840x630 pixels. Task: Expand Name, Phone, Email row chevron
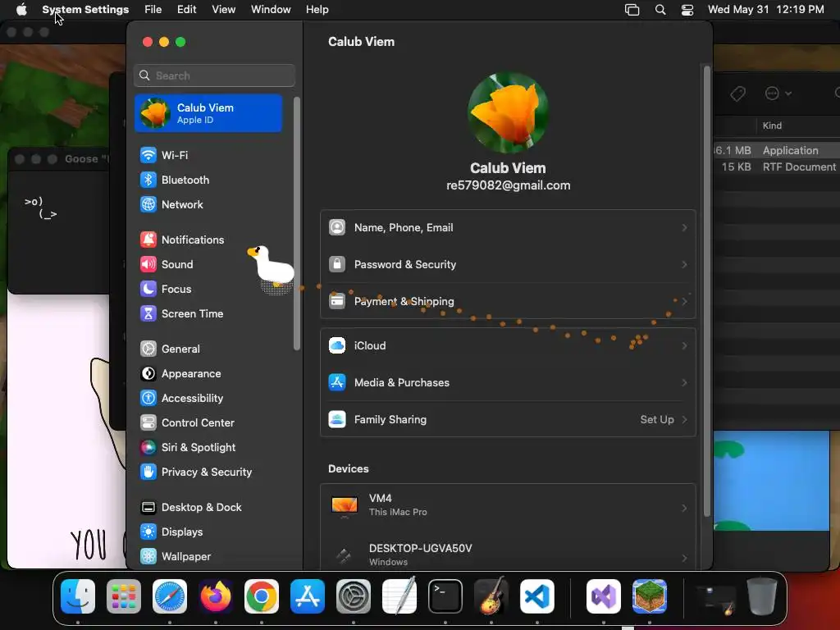tap(684, 228)
